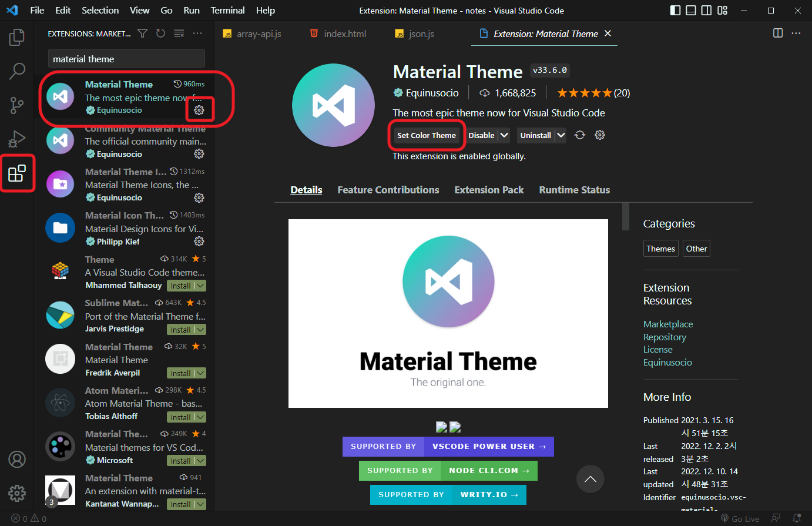Open the Uninstall dropdown arrow

click(561, 135)
